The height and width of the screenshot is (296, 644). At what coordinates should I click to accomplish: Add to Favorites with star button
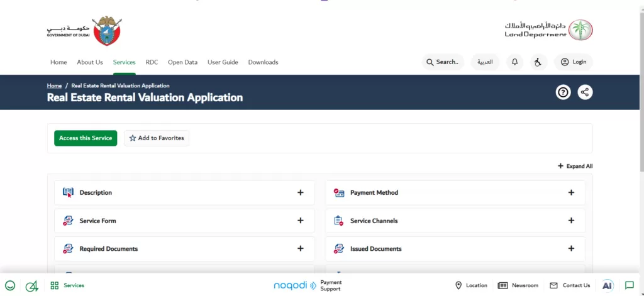[x=157, y=138]
